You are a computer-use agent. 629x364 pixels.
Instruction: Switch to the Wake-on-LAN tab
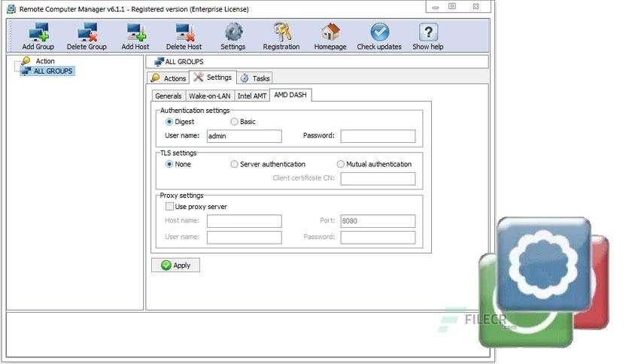click(209, 96)
